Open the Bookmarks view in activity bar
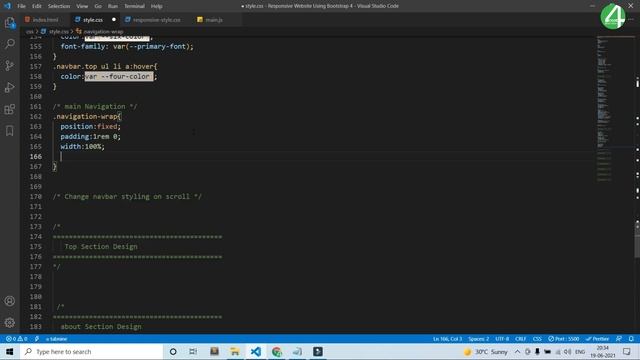 tap(10, 131)
